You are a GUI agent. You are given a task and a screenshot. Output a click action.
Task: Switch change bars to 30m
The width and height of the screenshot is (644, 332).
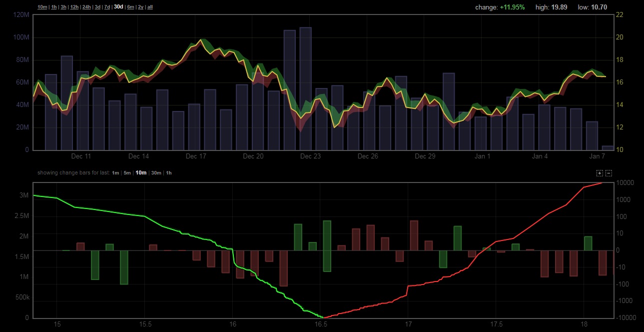click(x=156, y=173)
